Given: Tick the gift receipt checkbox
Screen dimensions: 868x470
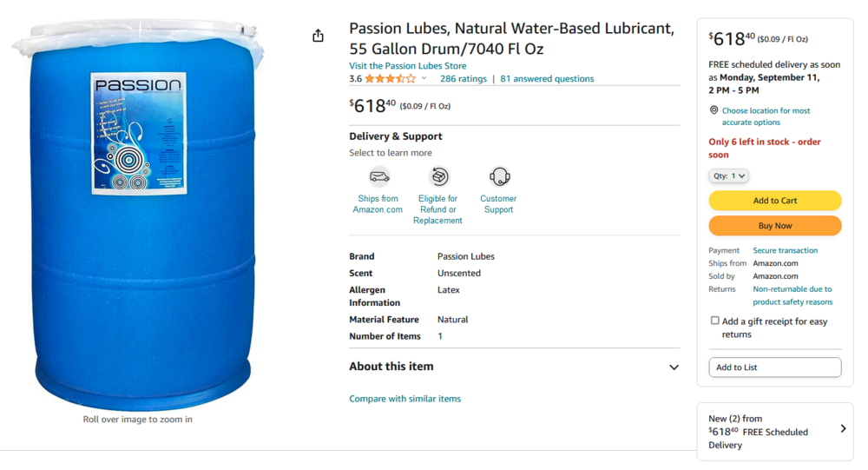Looking at the screenshot, I should [715, 321].
